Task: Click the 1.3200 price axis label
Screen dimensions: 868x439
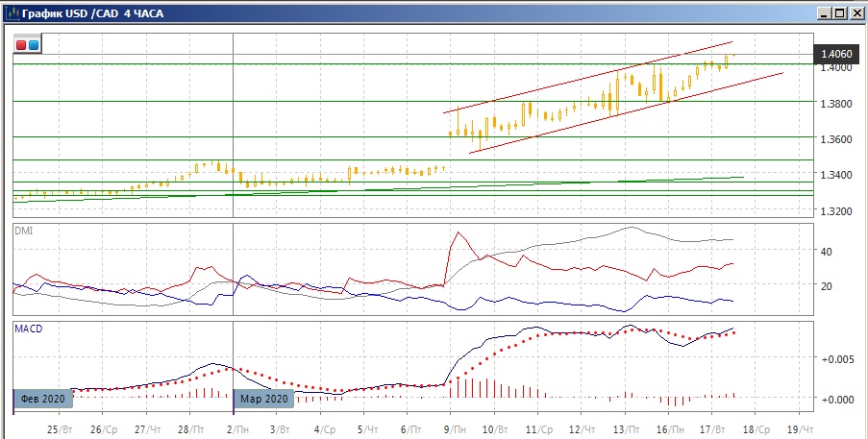Action: (x=832, y=209)
